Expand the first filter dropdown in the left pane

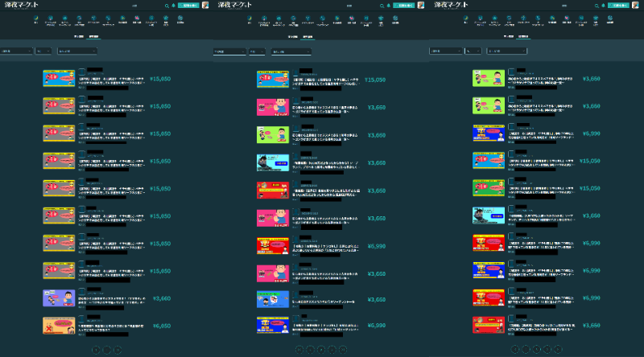click(16, 51)
